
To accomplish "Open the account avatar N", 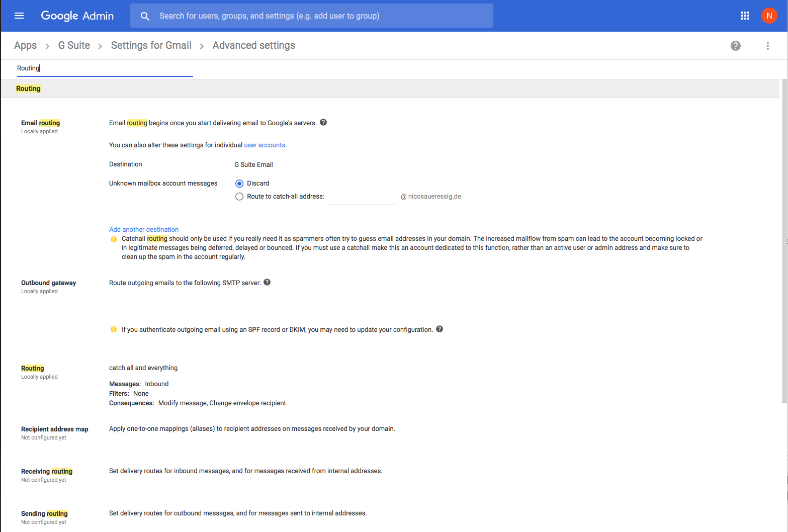I will [x=769, y=16].
